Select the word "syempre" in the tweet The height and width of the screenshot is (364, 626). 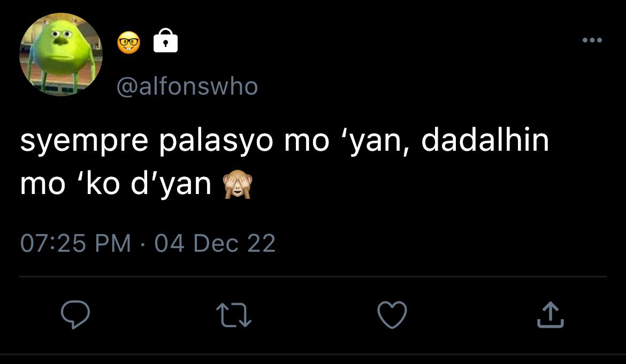click(84, 141)
